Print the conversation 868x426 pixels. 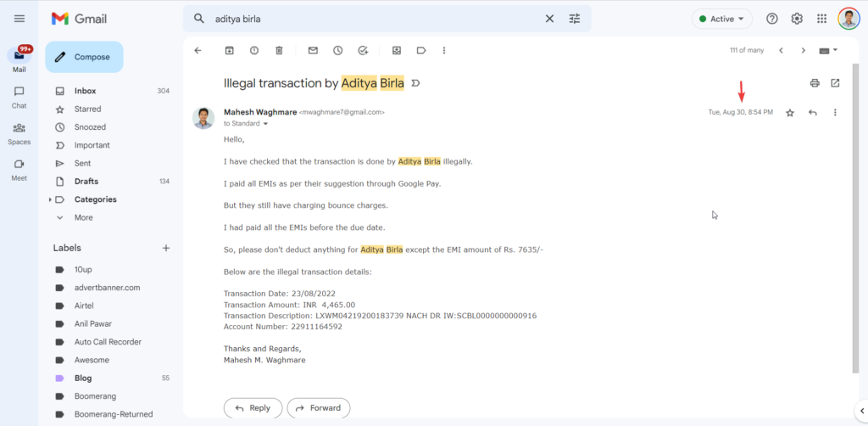tap(815, 83)
